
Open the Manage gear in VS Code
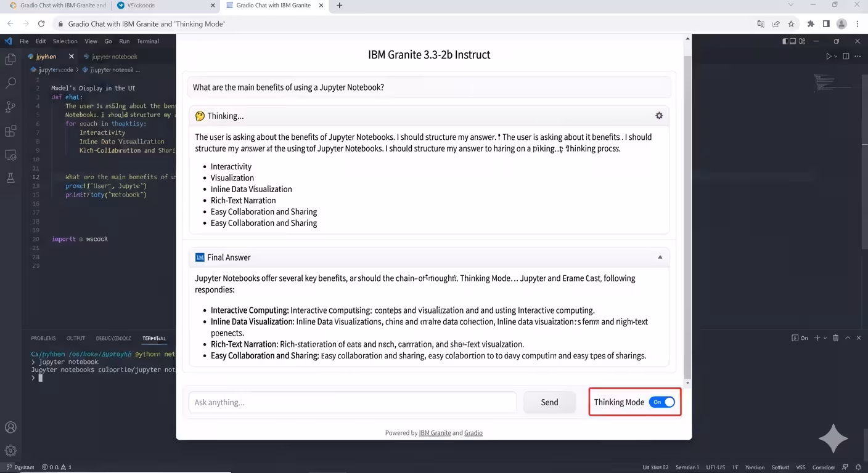coord(10,451)
